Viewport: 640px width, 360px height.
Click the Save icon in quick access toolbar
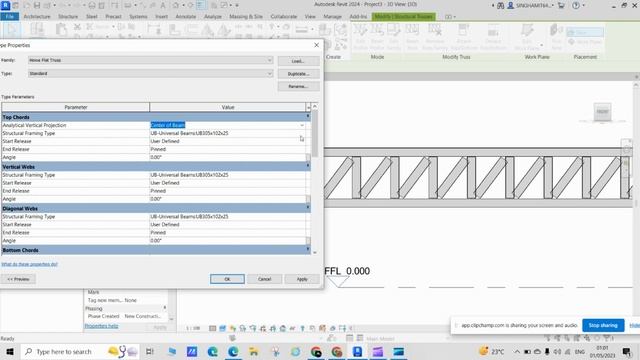37,5
